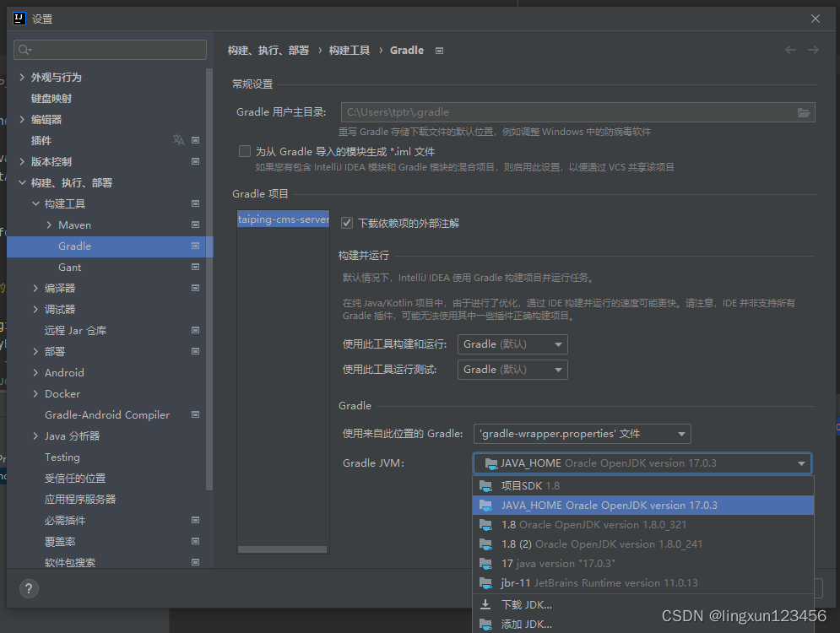Click project icon on the 编译器 row
Screen dimensions: 840x633
[x=196, y=288]
